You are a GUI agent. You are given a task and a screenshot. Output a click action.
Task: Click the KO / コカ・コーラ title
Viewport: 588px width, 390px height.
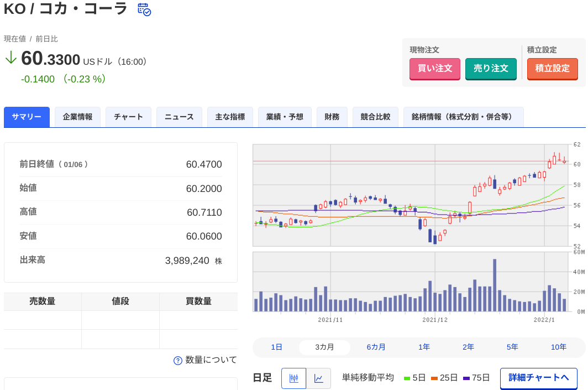[x=66, y=9]
